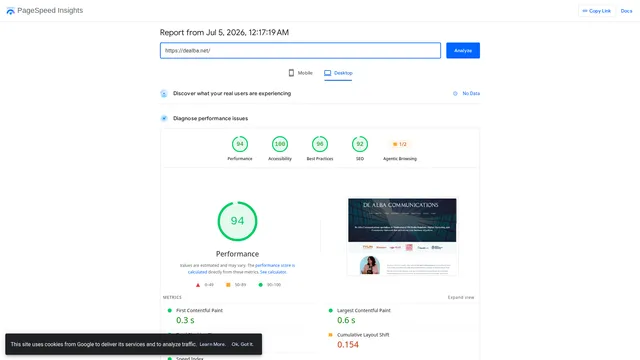Click the desktop monitor icon
The width and height of the screenshot is (640, 360).
click(x=327, y=73)
